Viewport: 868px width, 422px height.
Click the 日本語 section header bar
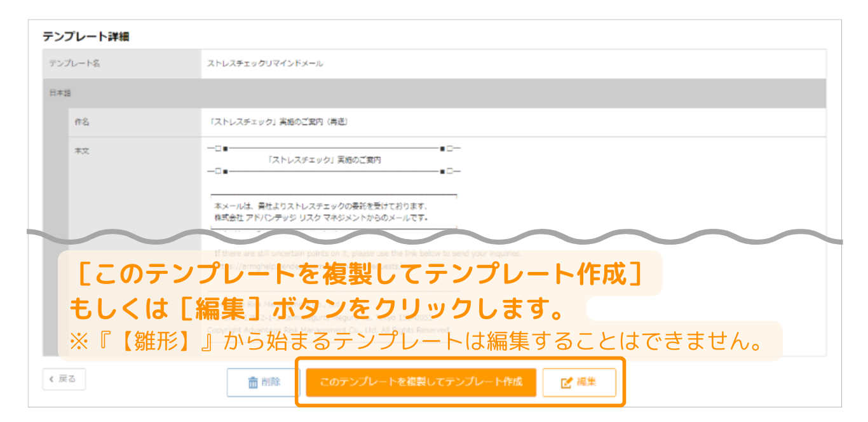(x=61, y=93)
